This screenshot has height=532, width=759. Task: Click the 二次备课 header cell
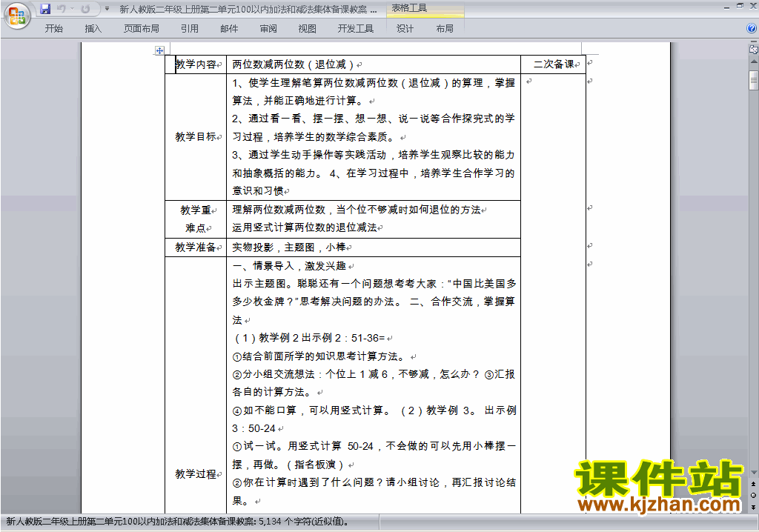553,64
